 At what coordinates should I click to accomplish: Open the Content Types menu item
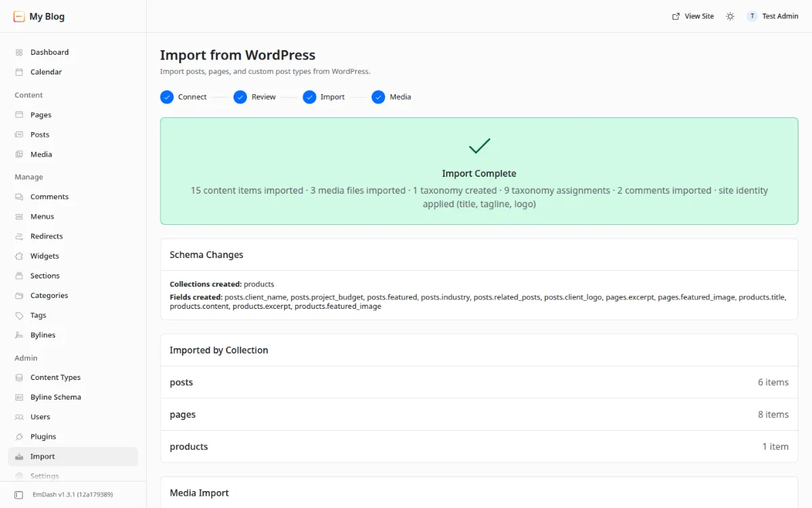coord(73,377)
